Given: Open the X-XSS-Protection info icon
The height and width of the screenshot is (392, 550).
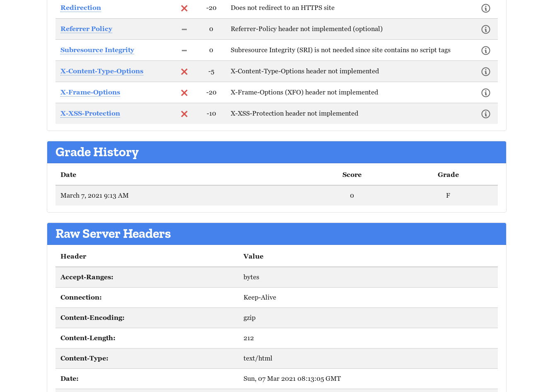Looking at the screenshot, I should tap(485, 114).
